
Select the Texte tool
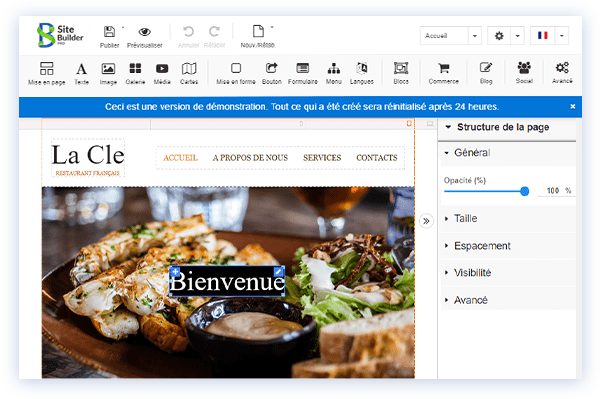click(81, 73)
